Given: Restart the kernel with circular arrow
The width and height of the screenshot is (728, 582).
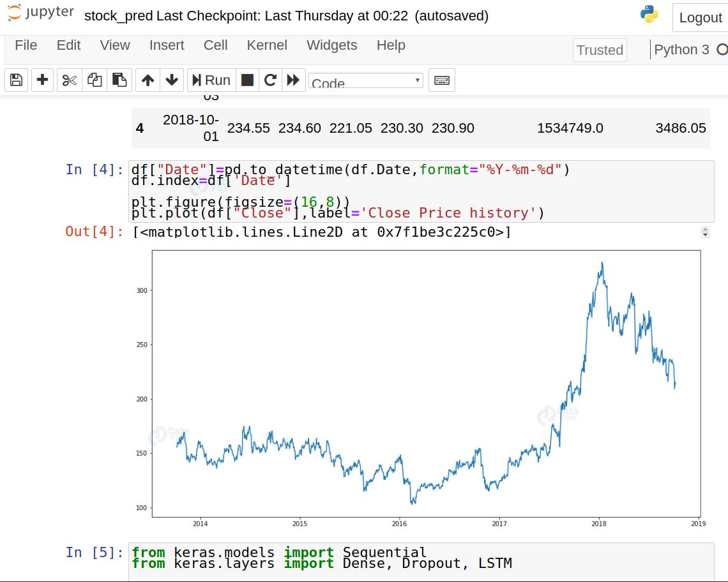Looking at the screenshot, I should pos(270,80).
